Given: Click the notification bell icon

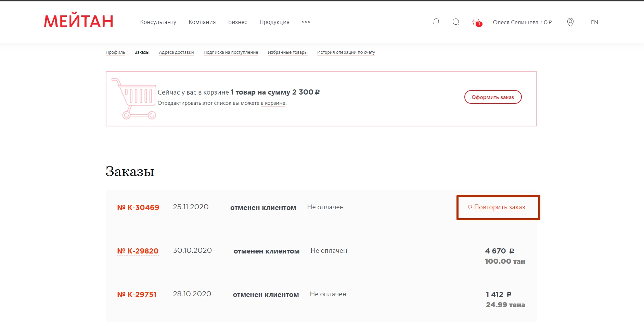Looking at the screenshot, I should click(436, 22).
